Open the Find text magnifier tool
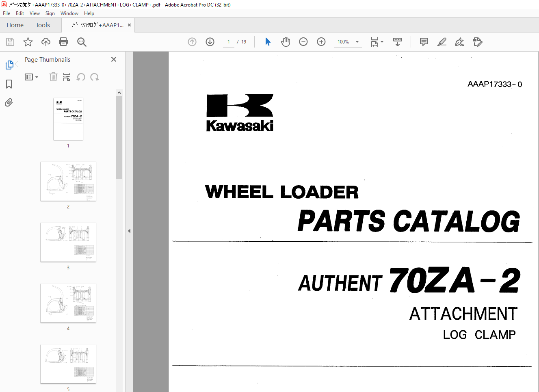Screen dimensions: 539x392 point(82,42)
